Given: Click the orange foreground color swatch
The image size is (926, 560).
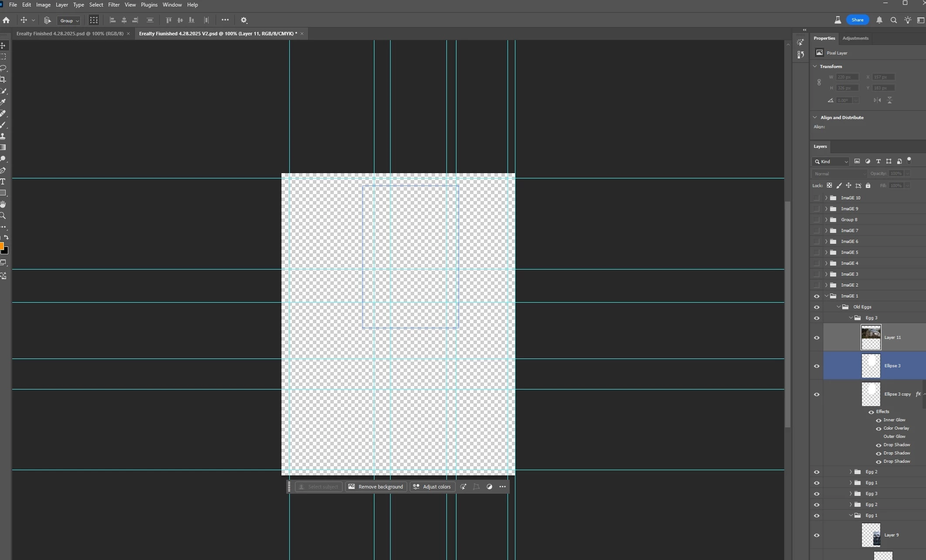Looking at the screenshot, I should 1,246.
